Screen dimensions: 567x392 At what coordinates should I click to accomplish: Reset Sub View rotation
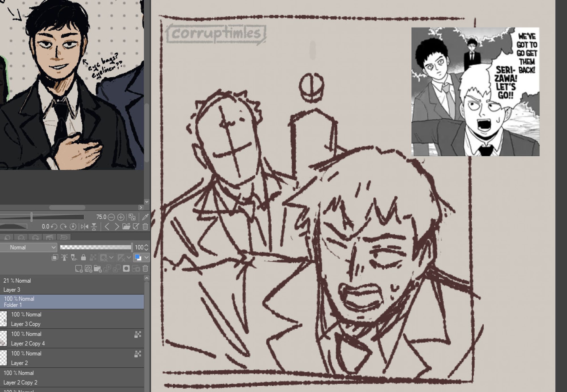pos(73,227)
